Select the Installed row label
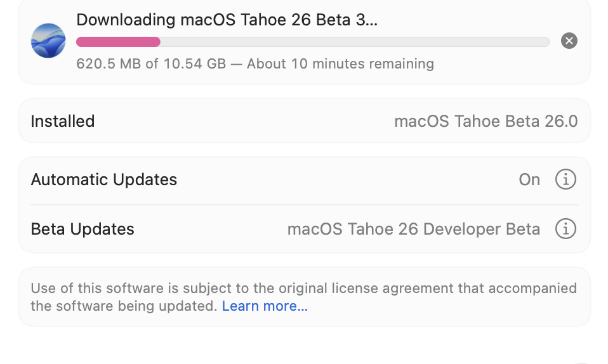Image resolution: width=608 pixels, height=364 pixels. [x=62, y=121]
